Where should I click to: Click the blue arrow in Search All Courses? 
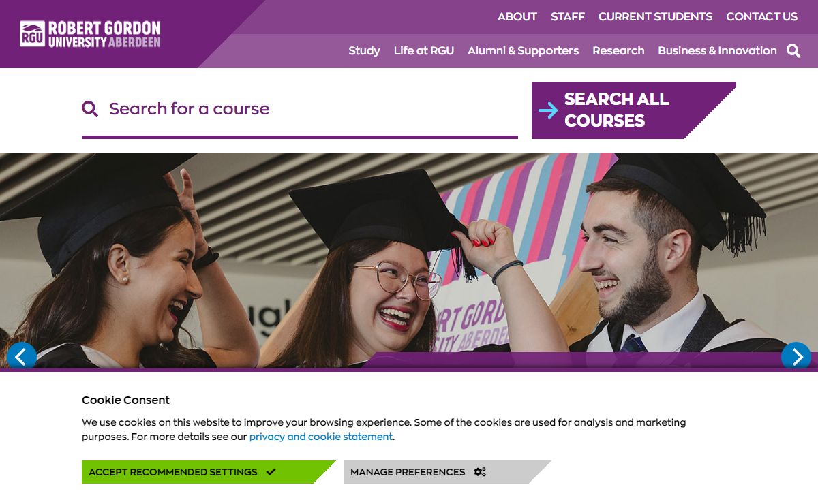click(548, 110)
